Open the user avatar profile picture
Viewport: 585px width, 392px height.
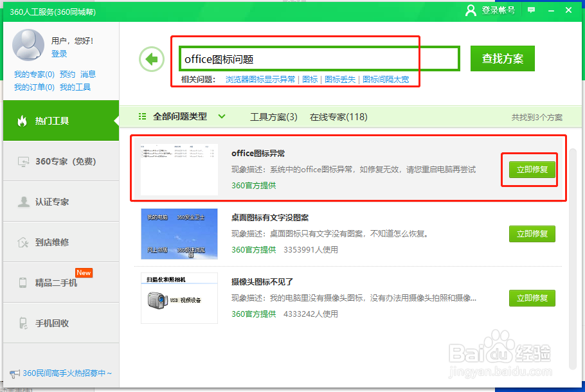[x=28, y=45]
